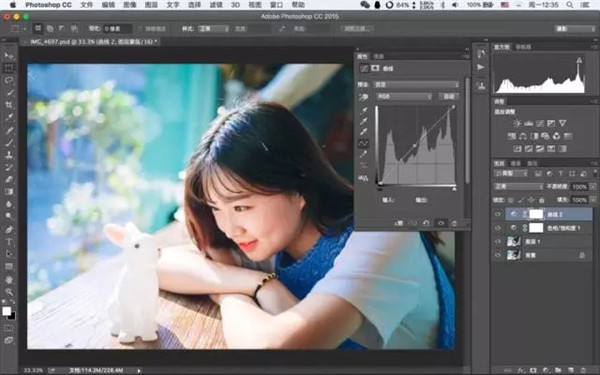Delete the adjustment layer with trash icon
Image resolution: width=600 pixels, height=375 pixels.
(454, 223)
